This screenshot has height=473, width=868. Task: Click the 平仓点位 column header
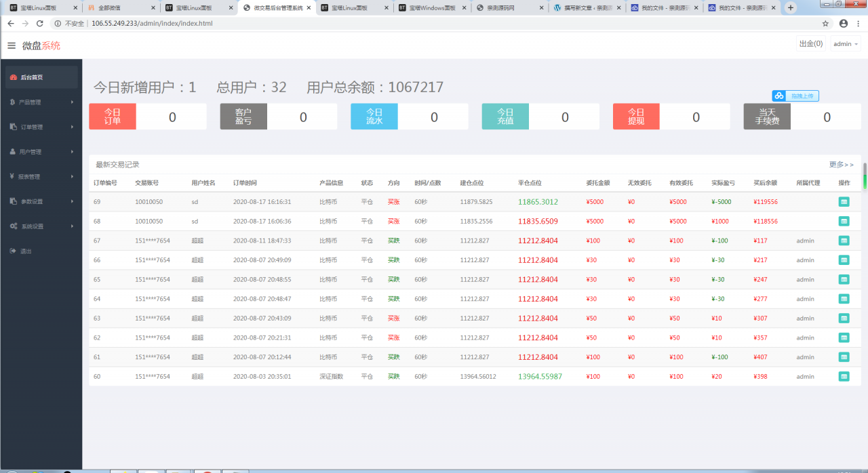[x=530, y=183]
